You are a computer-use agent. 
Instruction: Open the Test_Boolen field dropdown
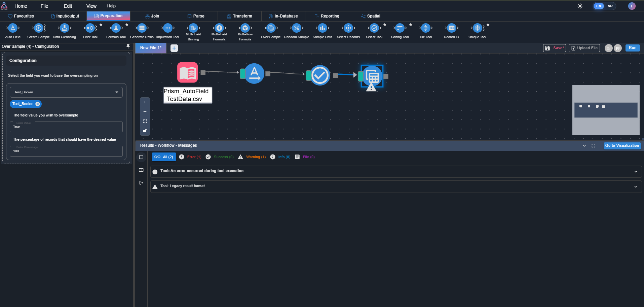pyautogui.click(x=66, y=92)
